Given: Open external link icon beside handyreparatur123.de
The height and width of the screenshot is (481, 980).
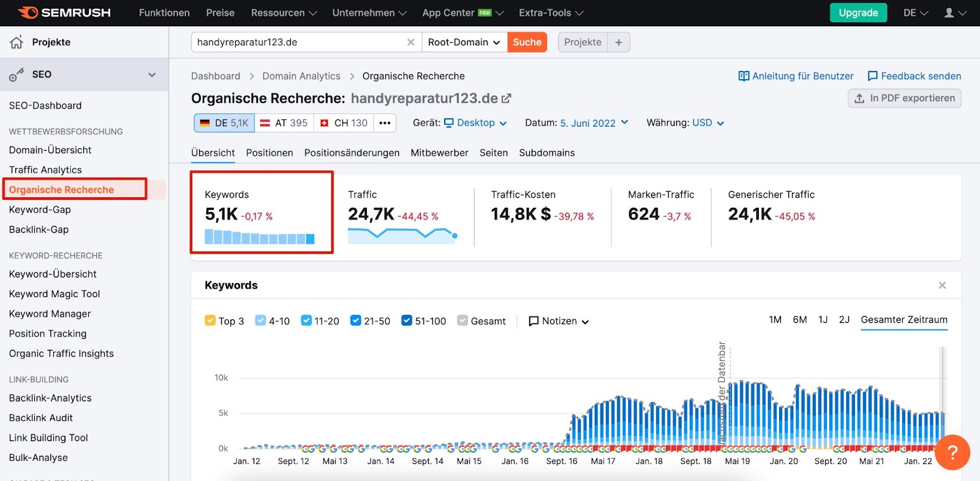Looking at the screenshot, I should (x=507, y=98).
